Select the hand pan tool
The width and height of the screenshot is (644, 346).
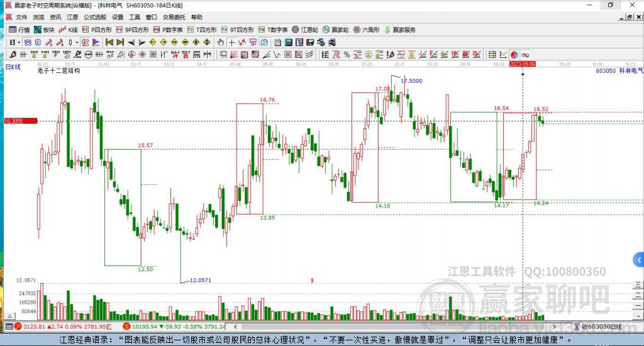coord(220,42)
